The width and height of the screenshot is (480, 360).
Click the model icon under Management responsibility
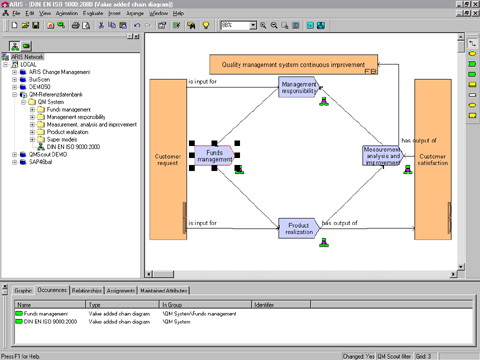(x=324, y=101)
